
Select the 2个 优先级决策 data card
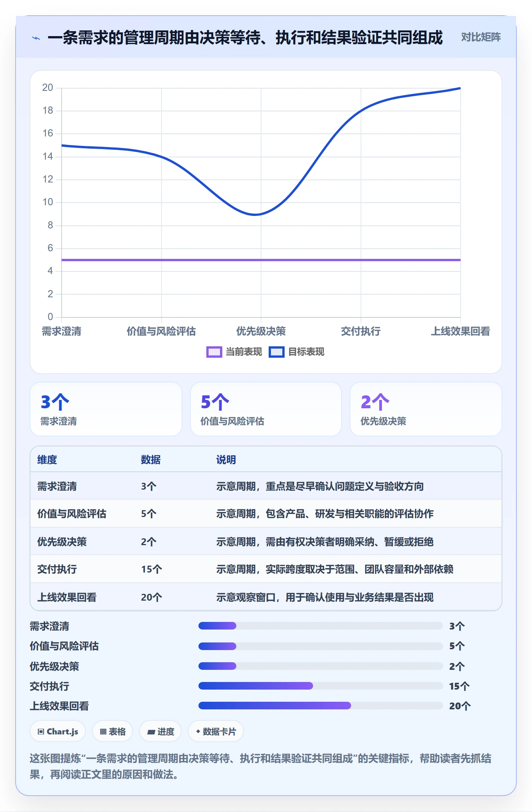(x=426, y=409)
